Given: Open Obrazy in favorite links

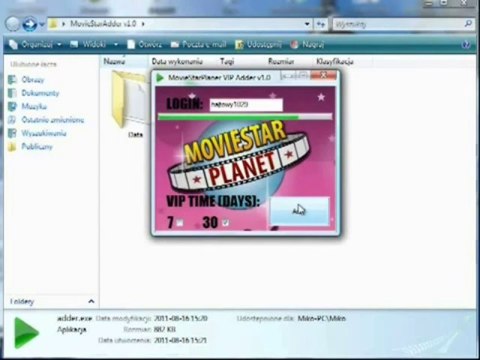Looking at the screenshot, I should coord(33,80).
